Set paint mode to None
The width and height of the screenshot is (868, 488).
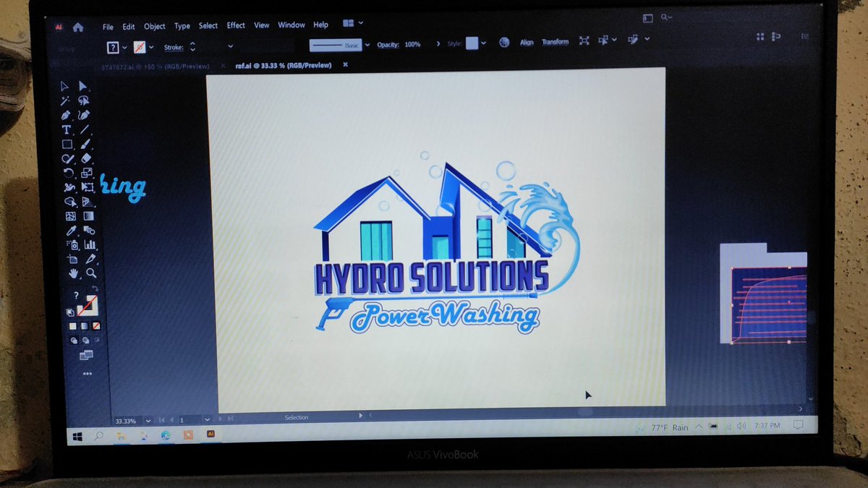pos(95,326)
